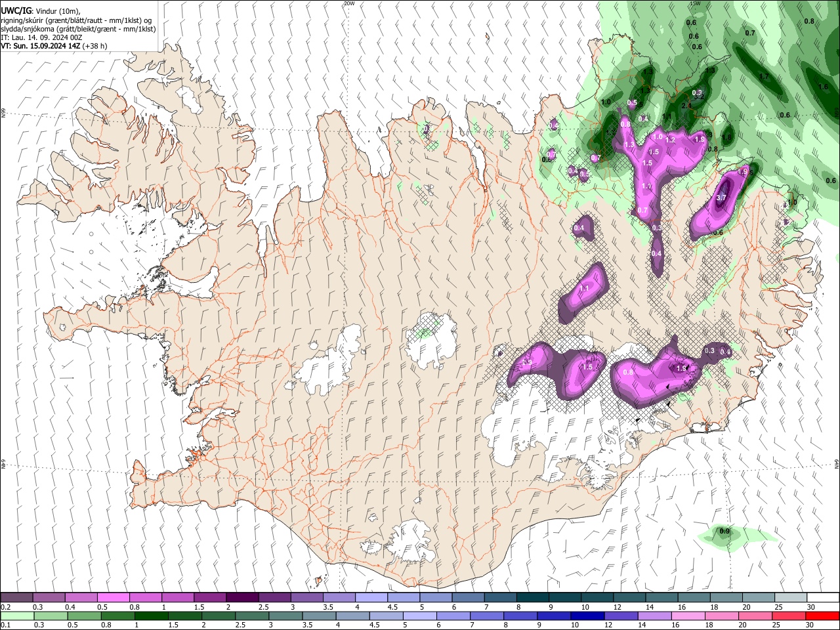Image resolution: width=840 pixels, height=630 pixels.
Task: Select the '0.1' label in the rain legend row
Action: click(x=6, y=625)
